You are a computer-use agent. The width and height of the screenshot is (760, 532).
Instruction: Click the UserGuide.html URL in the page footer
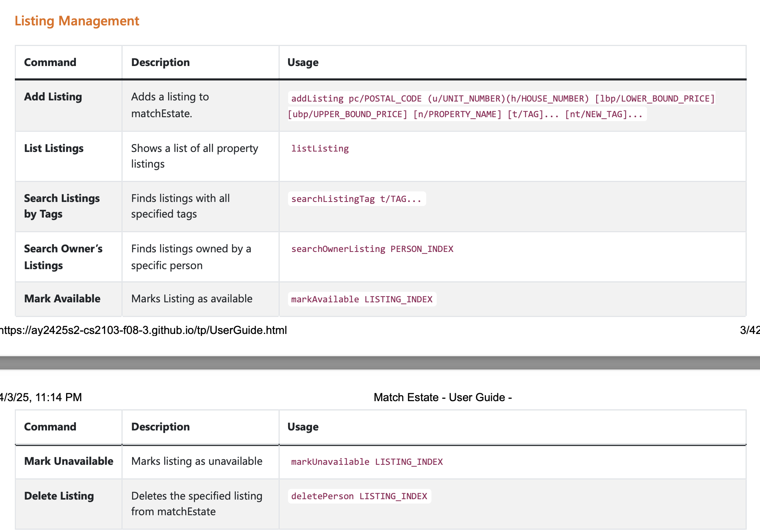tap(143, 330)
